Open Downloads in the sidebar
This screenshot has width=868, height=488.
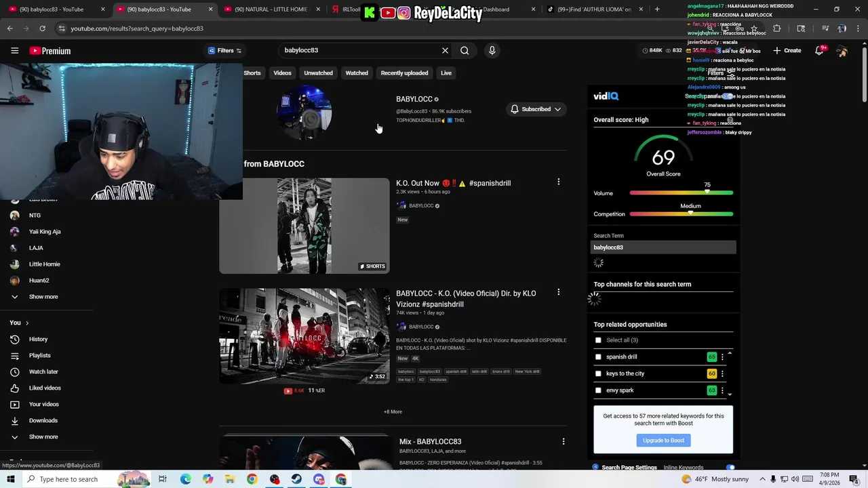click(x=43, y=420)
